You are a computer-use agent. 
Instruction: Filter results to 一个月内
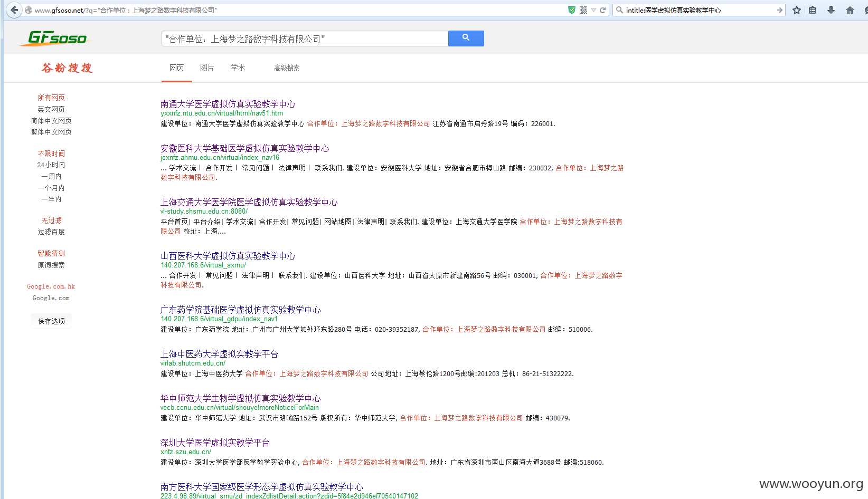click(x=51, y=188)
